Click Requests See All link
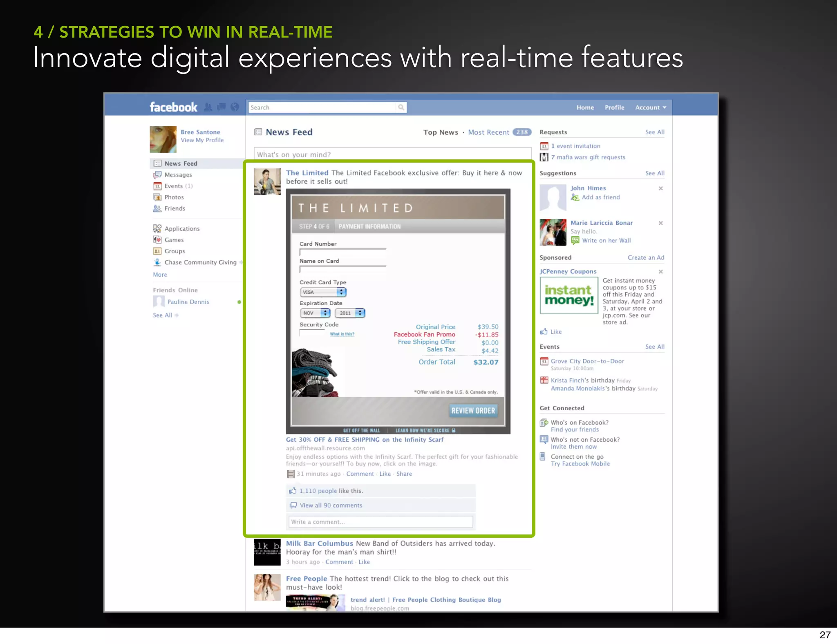The image size is (837, 644). [x=655, y=132]
